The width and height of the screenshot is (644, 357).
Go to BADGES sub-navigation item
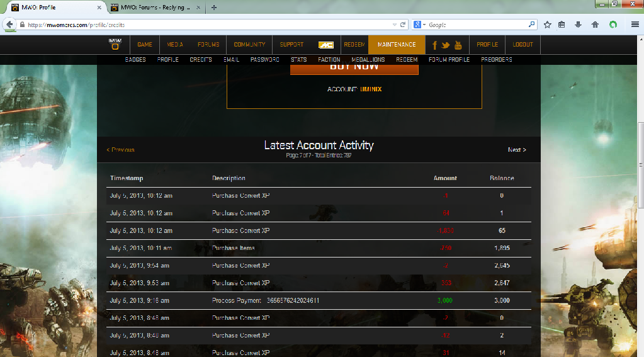pos(135,60)
